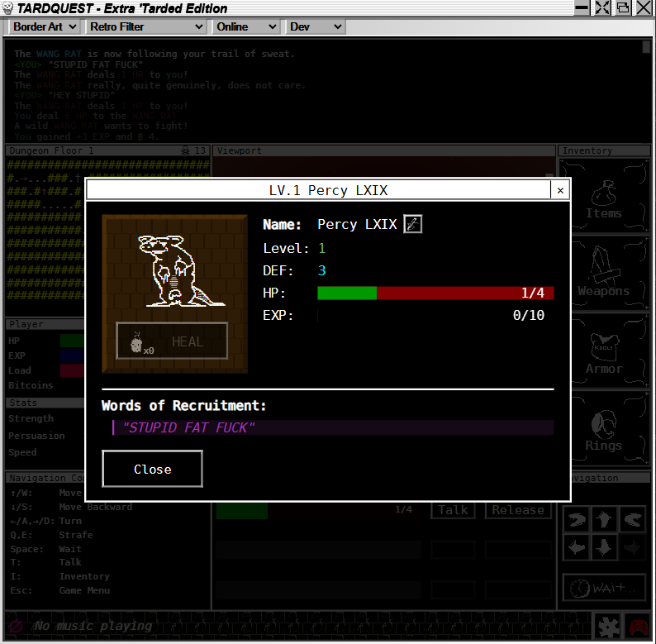Close the dialog with the X icon
This screenshot has height=644, width=656.
pos(560,190)
